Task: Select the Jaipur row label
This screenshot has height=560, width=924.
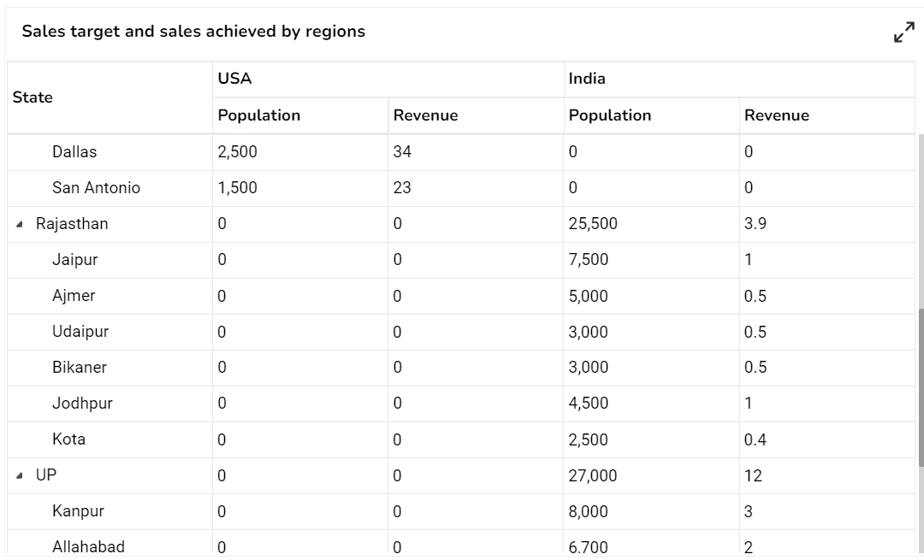Action: [74, 260]
